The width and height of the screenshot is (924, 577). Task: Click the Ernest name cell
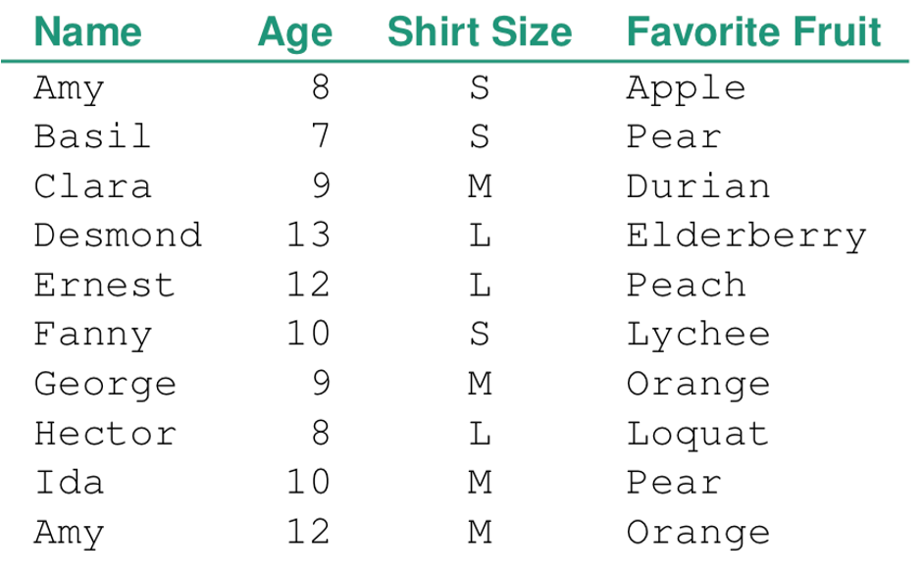(104, 286)
